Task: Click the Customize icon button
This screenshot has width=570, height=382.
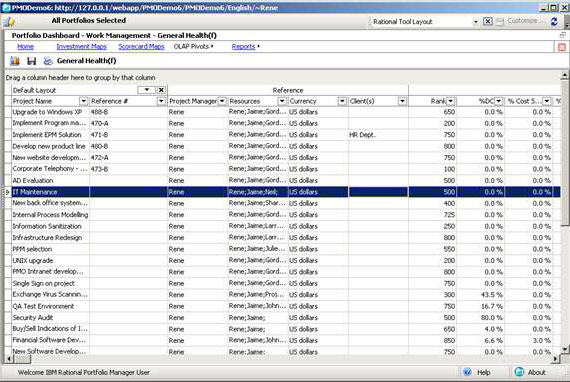Action: 500,21
